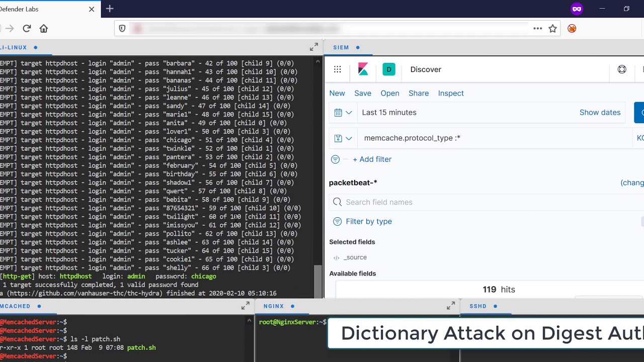
Task: Open the saved query menu dropdown
Action: 343,138
